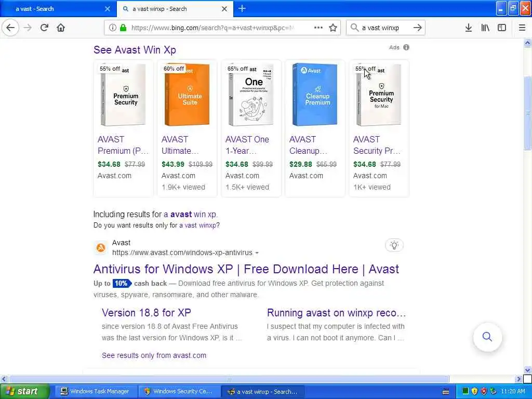Open 'Antivirus for Windows XP' result title

(246, 269)
